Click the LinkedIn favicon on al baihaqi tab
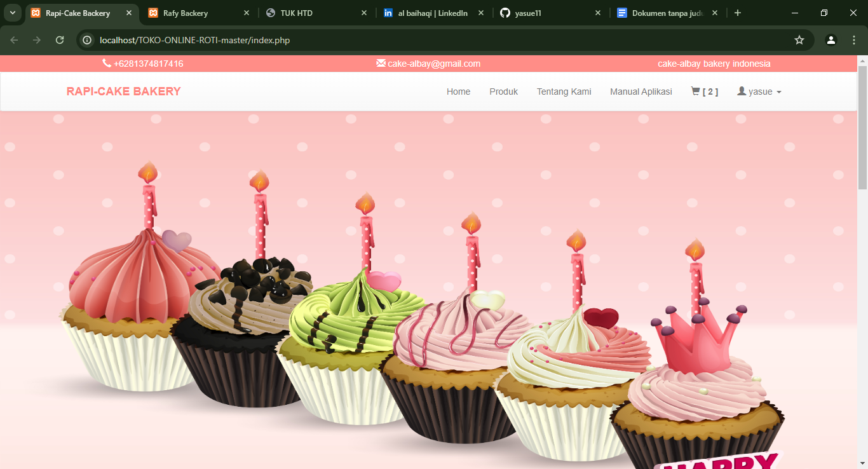Screen dimensions: 868x469 388,13
